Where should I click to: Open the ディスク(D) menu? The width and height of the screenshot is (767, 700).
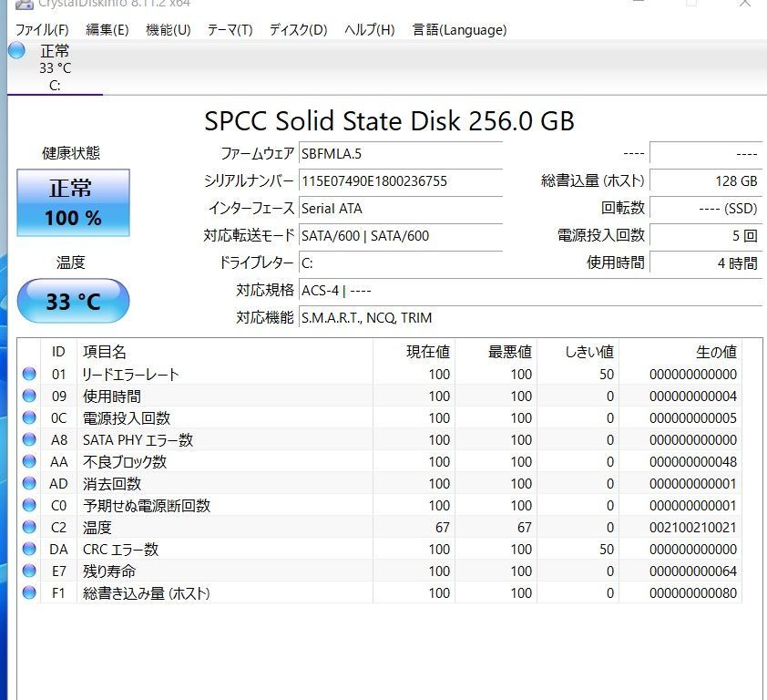click(299, 30)
